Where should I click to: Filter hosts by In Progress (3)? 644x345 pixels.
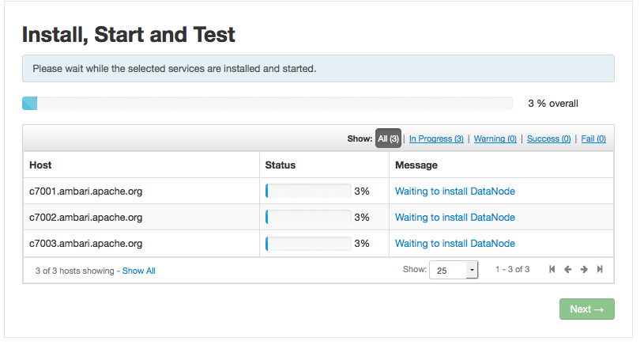[x=436, y=138]
